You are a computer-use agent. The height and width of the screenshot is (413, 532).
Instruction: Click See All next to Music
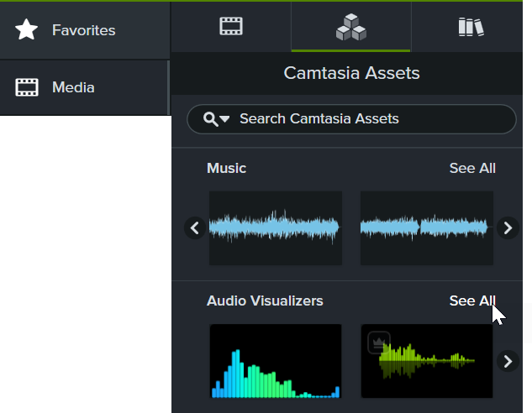tap(471, 168)
